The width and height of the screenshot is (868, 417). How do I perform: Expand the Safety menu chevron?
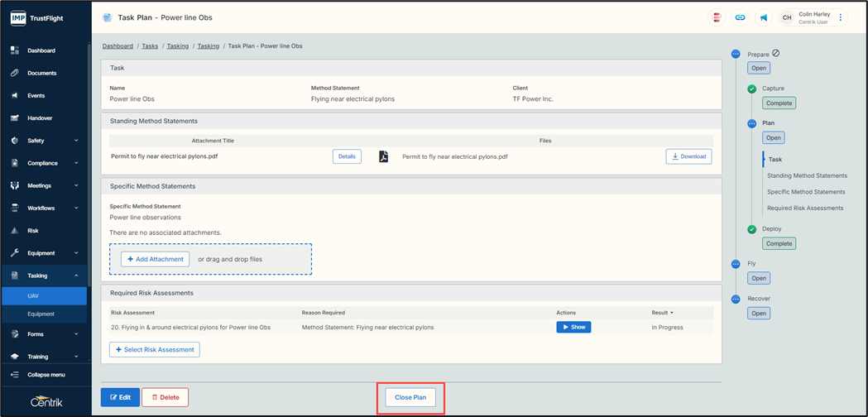(76, 141)
